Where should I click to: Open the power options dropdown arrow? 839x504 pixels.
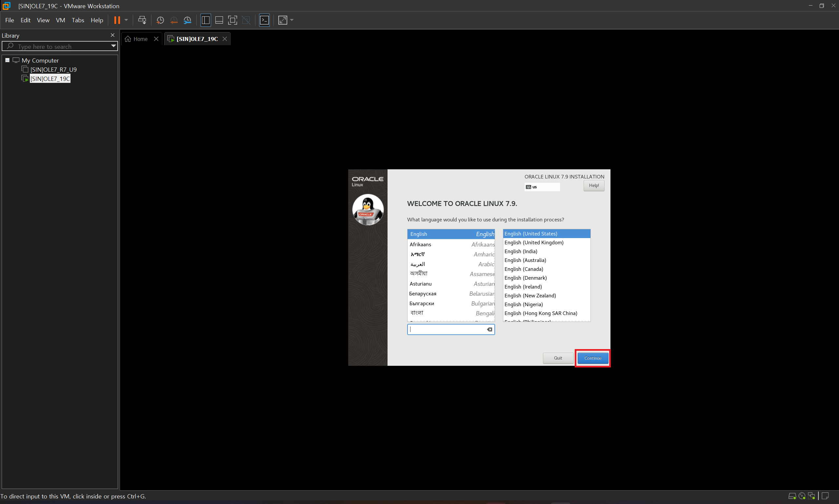click(x=127, y=20)
